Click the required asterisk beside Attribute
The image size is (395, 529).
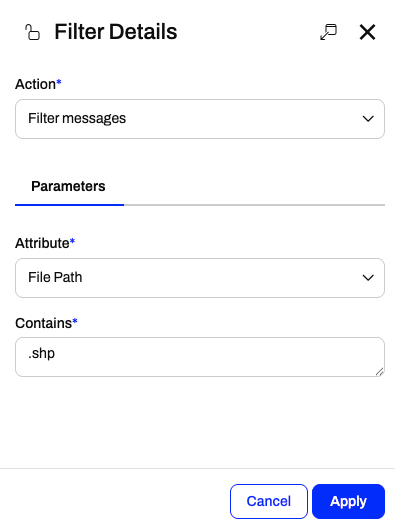(x=72, y=241)
